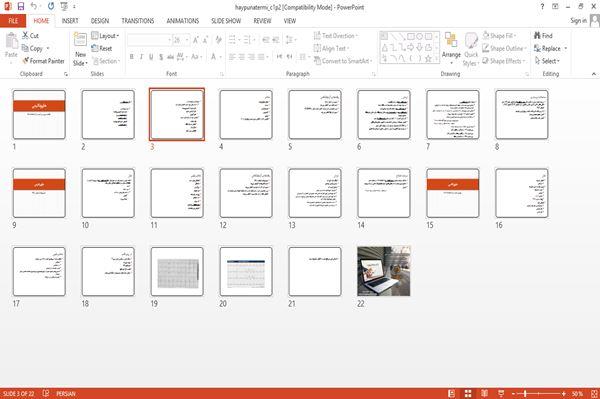Switch to Reading View icon in status bar
The height and width of the screenshot is (399, 600).
[484, 393]
